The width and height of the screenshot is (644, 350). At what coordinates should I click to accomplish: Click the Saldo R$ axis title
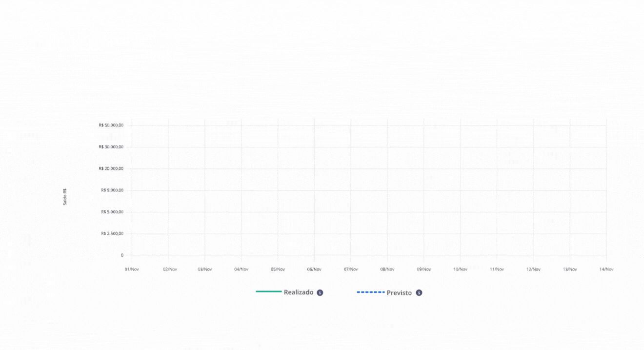tap(65, 197)
